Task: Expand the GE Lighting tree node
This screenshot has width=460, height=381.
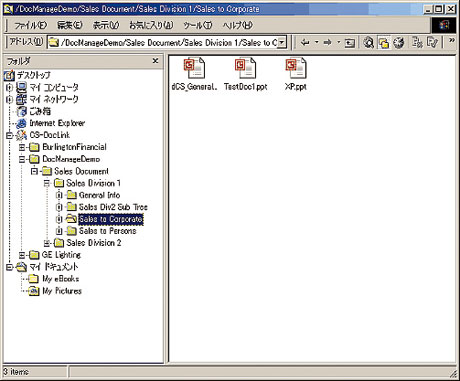Action: (22, 255)
